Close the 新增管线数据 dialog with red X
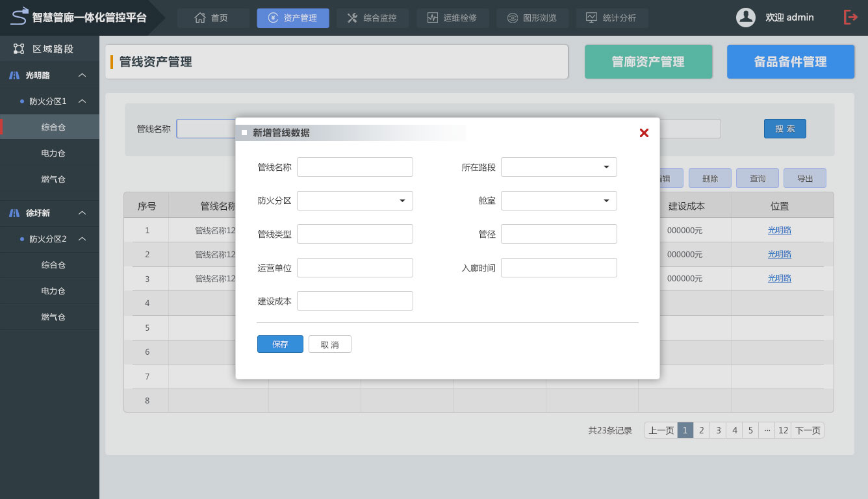 point(644,133)
